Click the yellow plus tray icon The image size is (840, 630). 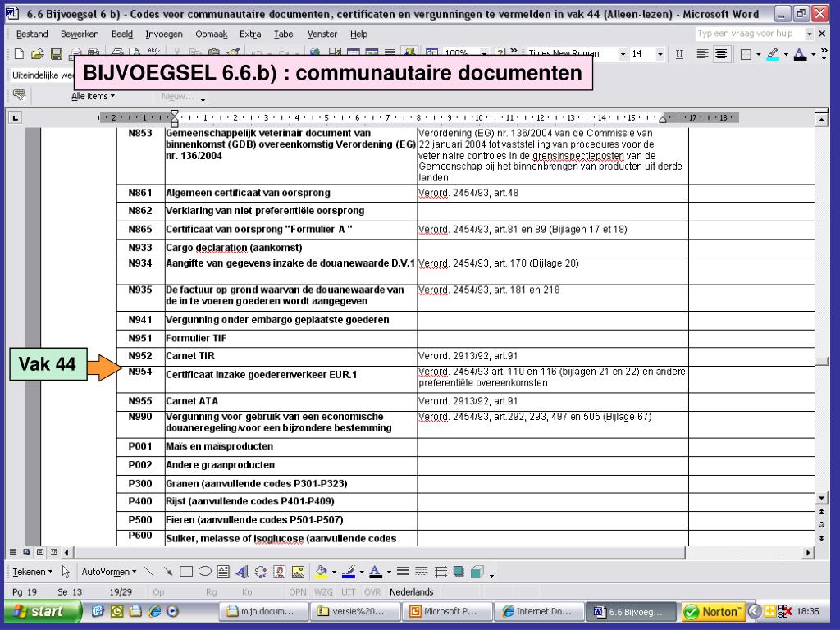click(x=769, y=610)
